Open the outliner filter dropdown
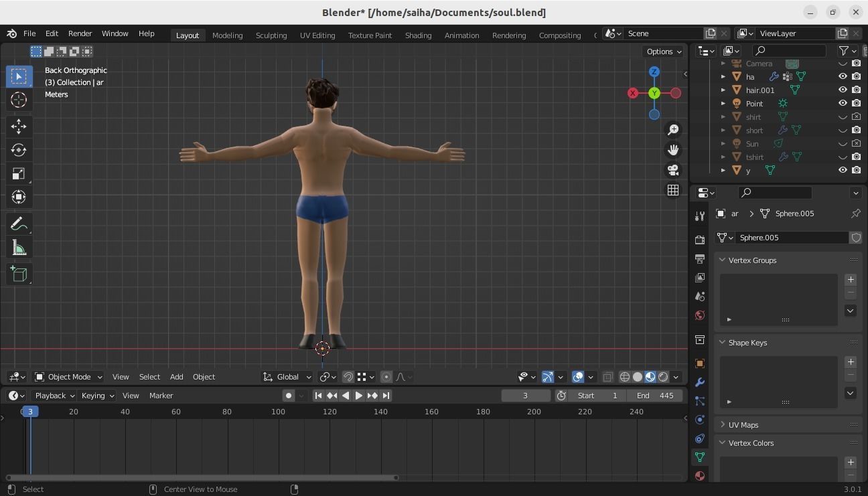The height and width of the screenshot is (496, 868). [847, 50]
